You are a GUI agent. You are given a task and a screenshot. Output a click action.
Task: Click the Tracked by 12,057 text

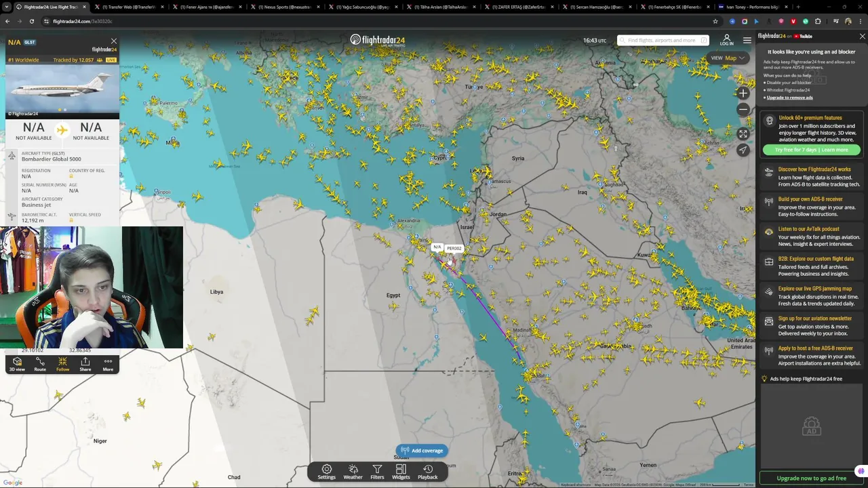73,60
